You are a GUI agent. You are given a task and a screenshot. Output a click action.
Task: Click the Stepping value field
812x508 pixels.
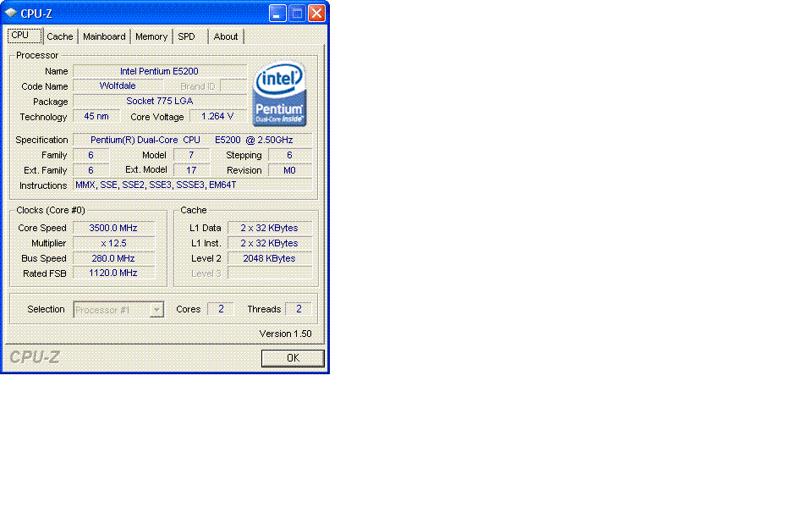pos(289,155)
